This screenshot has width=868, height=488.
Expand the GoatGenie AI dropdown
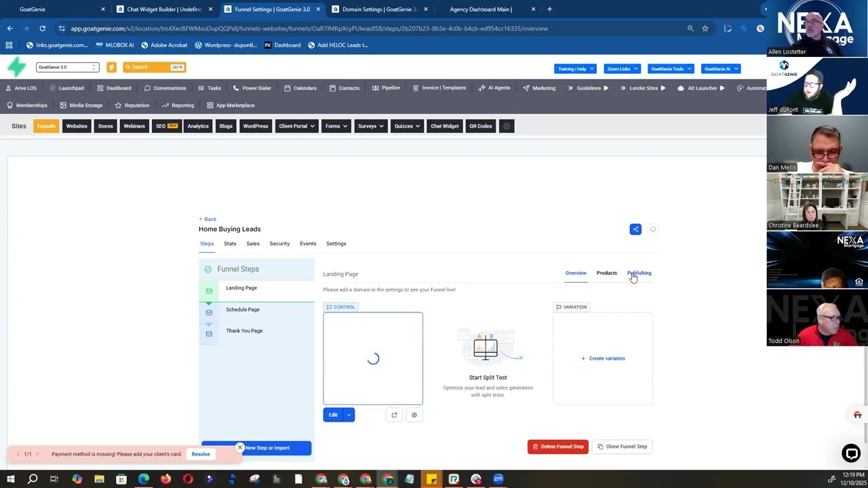(x=721, y=68)
